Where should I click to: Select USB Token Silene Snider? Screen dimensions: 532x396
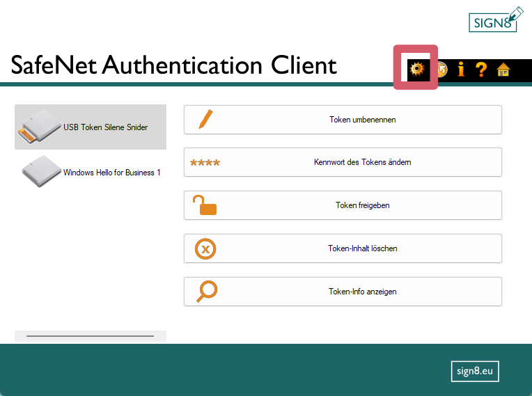(91, 127)
